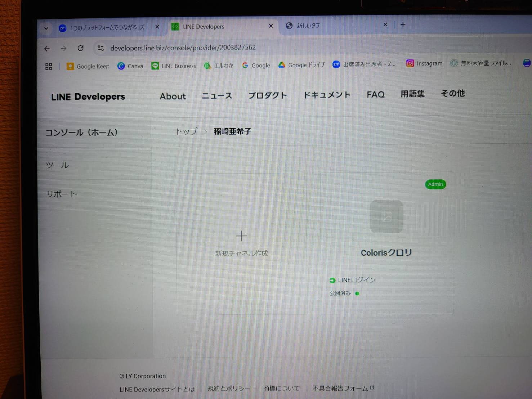
Task: Click the 新規チャネル作成 label
Action: pyautogui.click(x=242, y=254)
